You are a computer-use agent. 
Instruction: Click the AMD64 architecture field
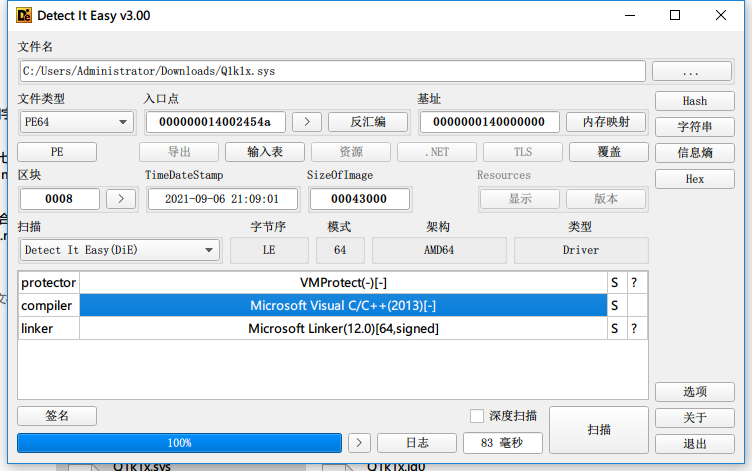point(439,250)
